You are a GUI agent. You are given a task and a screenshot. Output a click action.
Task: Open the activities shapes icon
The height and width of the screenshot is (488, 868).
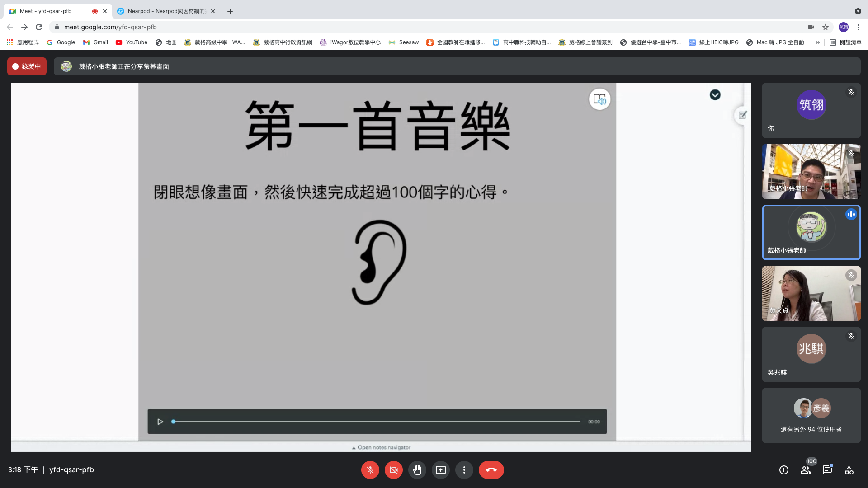click(849, 470)
